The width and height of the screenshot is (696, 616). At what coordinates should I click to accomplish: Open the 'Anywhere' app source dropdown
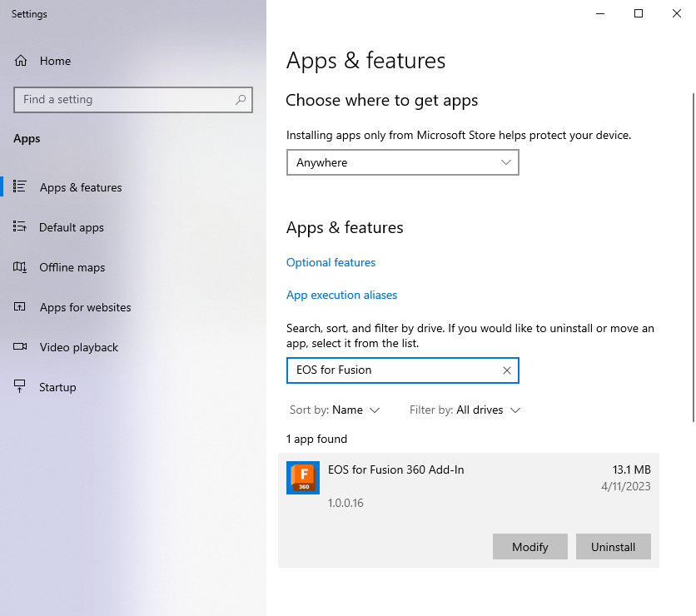tap(402, 162)
